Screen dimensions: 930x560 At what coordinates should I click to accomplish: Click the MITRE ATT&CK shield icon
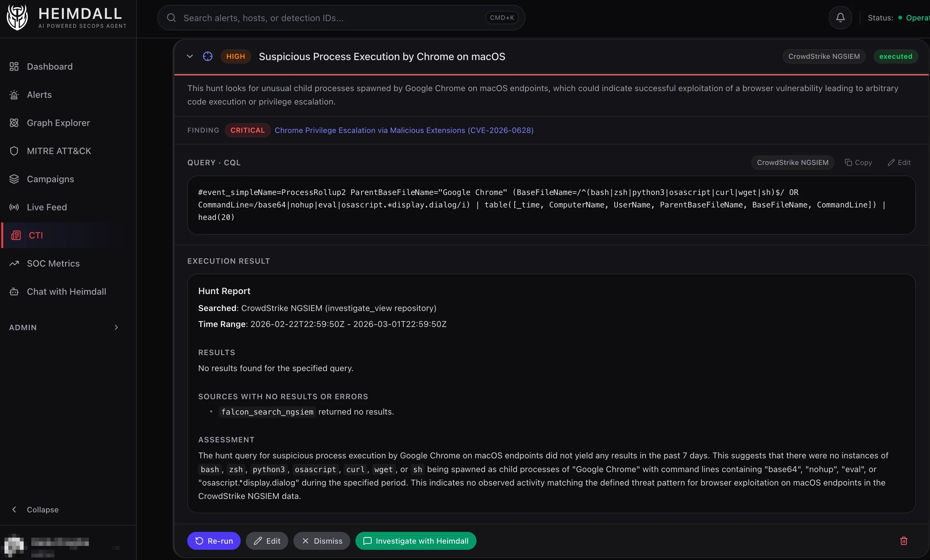(14, 151)
